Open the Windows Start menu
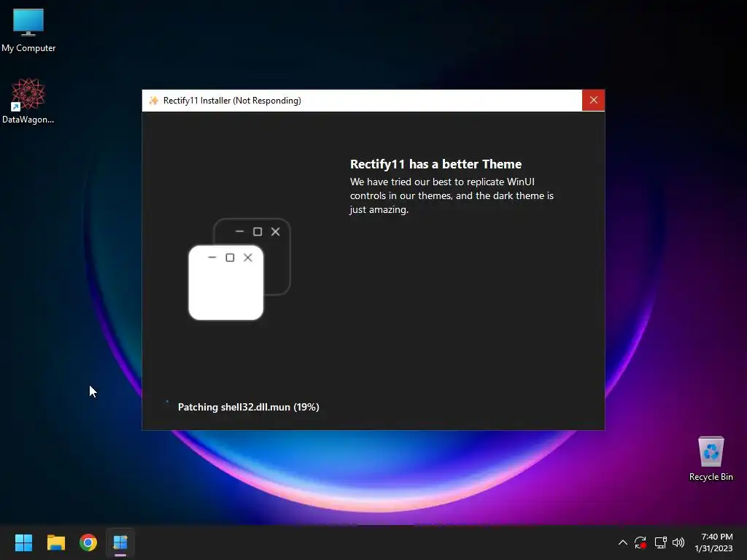 [x=23, y=542]
